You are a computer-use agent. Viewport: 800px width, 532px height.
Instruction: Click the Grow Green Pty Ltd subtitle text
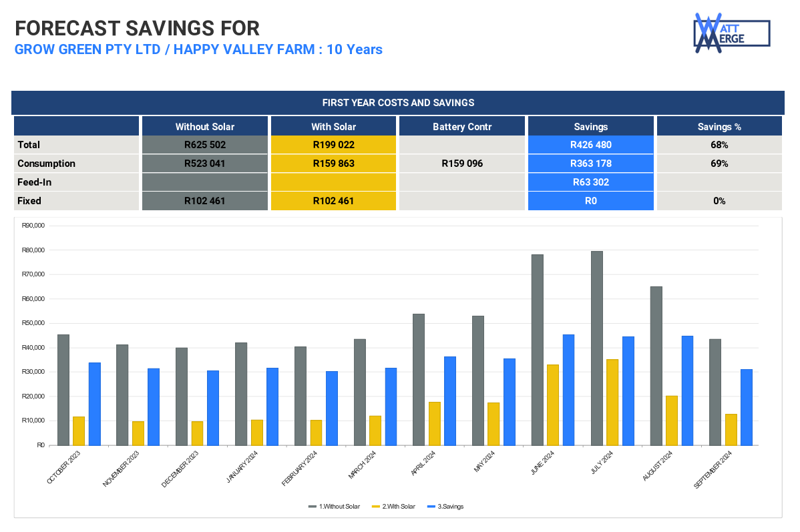198,49
